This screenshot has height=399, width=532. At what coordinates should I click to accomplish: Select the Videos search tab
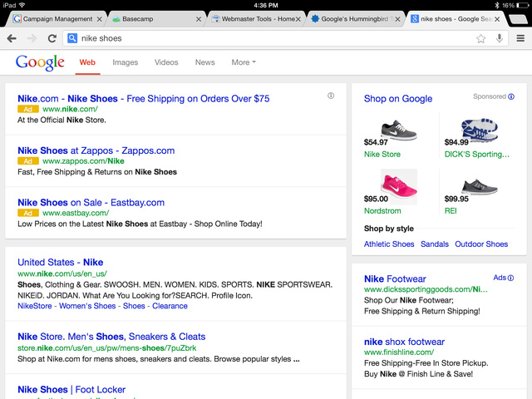pyautogui.click(x=166, y=62)
